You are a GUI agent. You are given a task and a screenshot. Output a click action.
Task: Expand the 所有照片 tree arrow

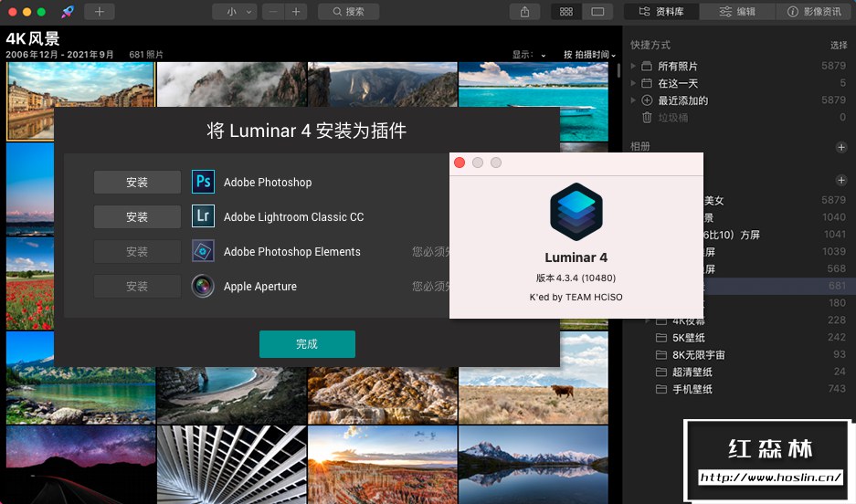(x=633, y=66)
